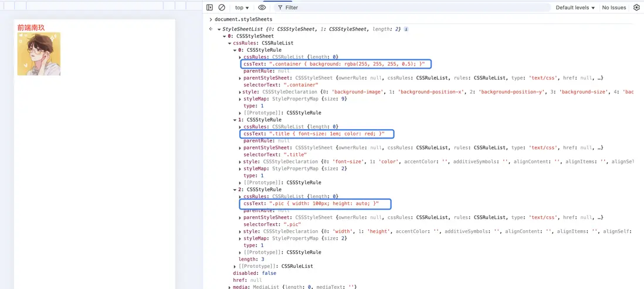Viewport: 644px width, 289px height.
Task: Expand style declaration listing 'width', 'height'
Action: (x=240, y=231)
